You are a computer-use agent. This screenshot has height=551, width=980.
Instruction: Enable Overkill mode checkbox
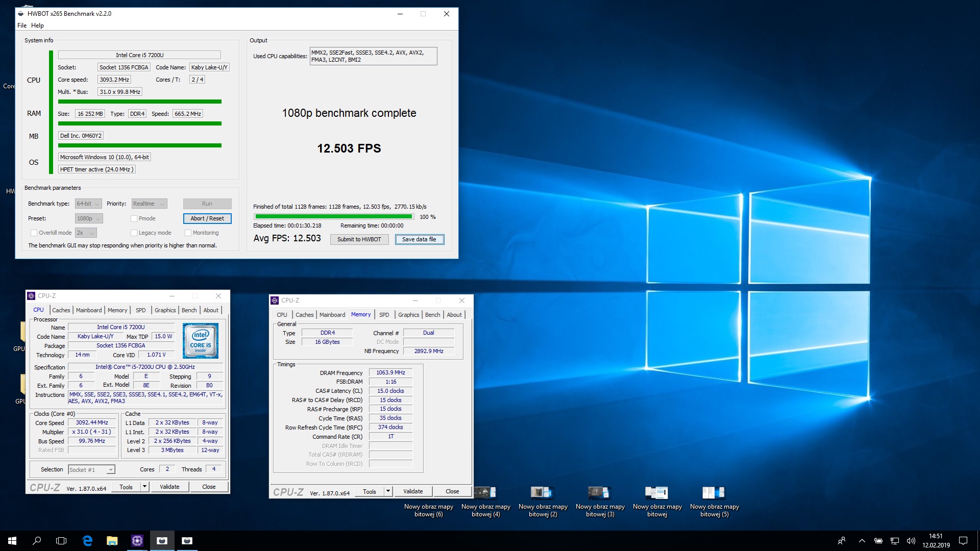click(x=34, y=233)
